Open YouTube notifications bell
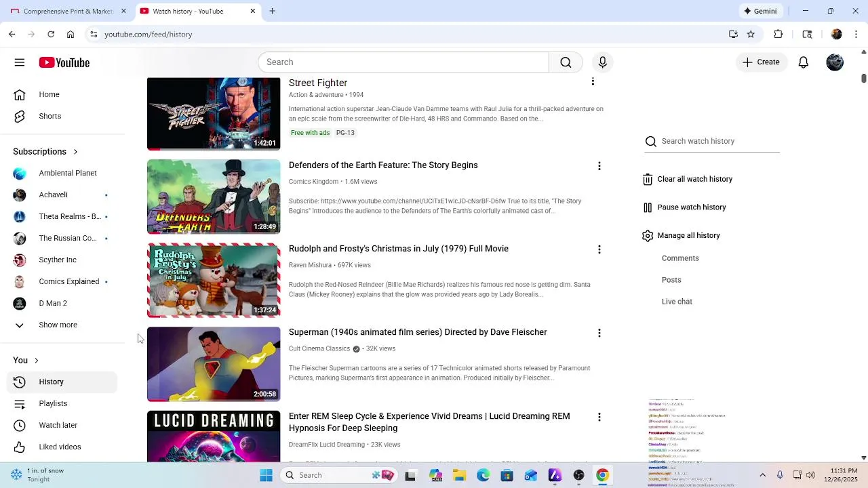 (x=803, y=62)
